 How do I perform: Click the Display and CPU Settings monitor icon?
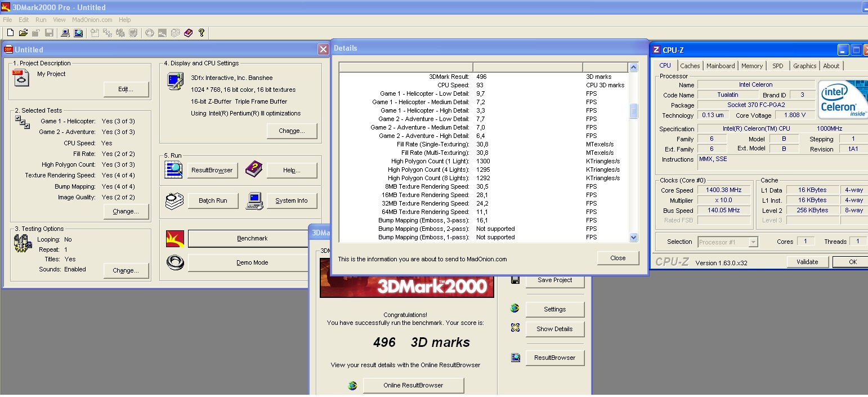pos(175,81)
